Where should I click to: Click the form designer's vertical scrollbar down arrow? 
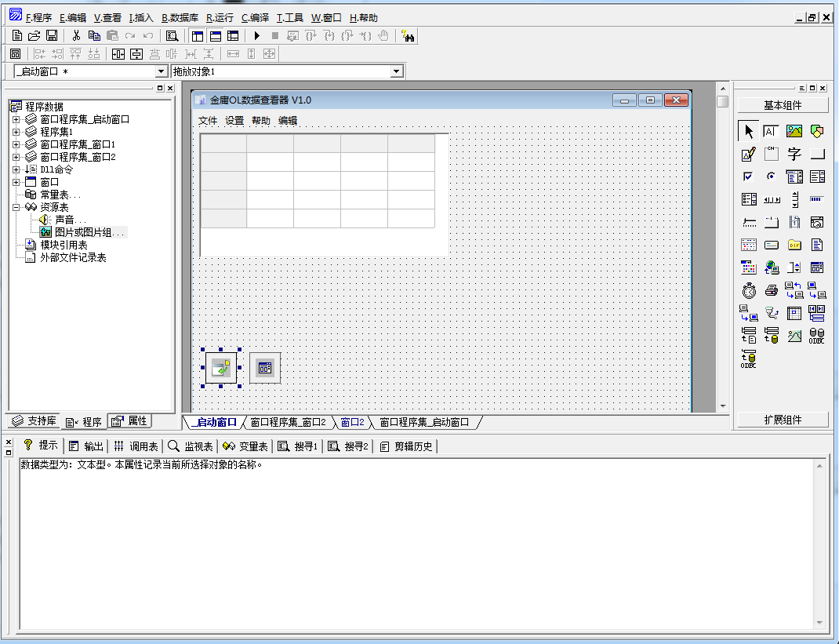(722, 406)
